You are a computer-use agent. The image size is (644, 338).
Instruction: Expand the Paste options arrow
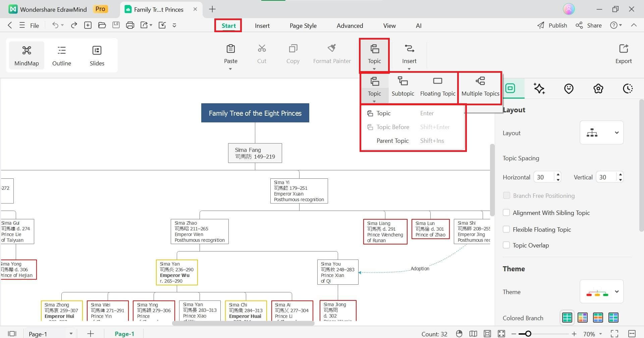[x=230, y=69]
